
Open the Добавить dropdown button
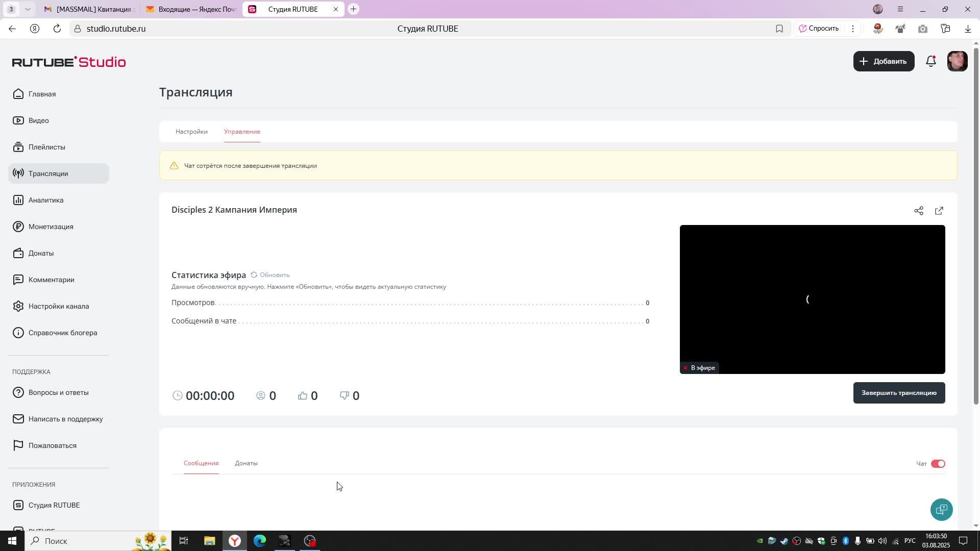tap(884, 61)
